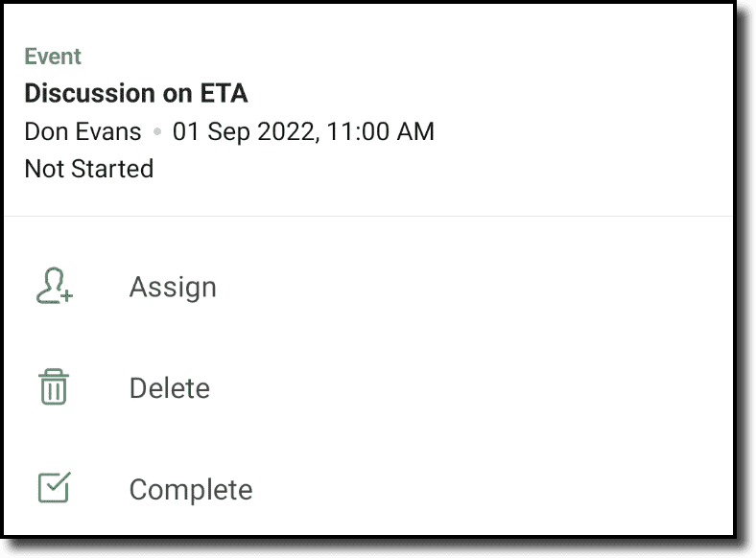
Task: Remove event using the bin icon
Action: pyautogui.click(x=54, y=387)
